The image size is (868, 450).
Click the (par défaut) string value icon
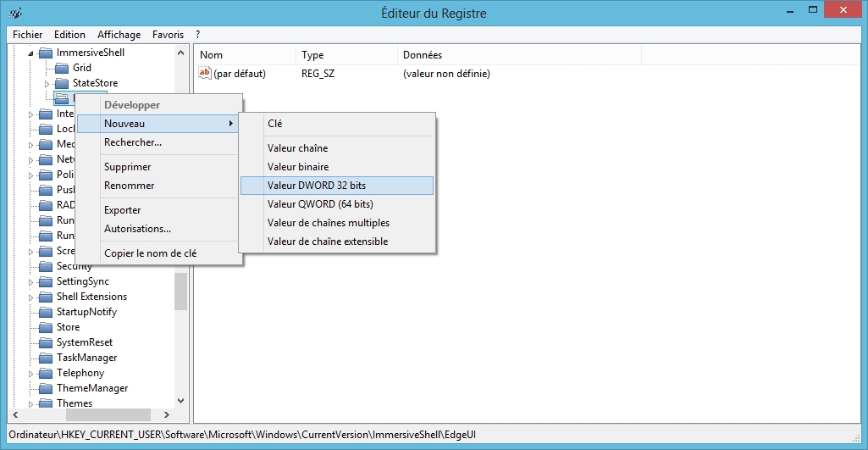pyautogui.click(x=205, y=73)
